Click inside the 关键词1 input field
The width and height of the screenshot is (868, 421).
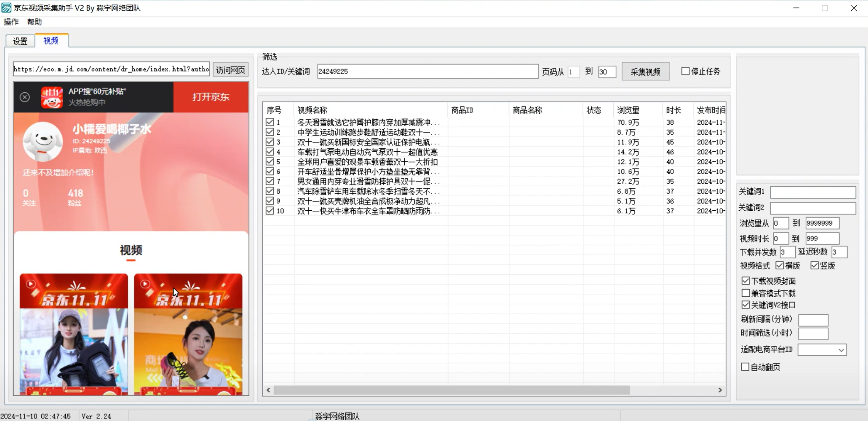coord(812,192)
